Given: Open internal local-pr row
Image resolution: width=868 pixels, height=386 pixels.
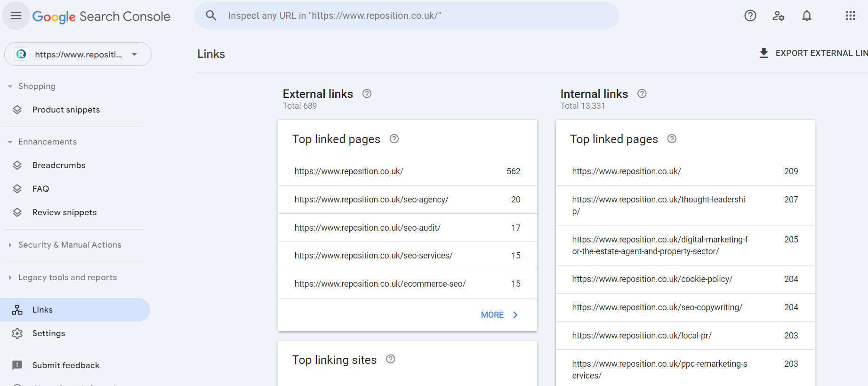Looking at the screenshot, I should click(x=685, y=336).
